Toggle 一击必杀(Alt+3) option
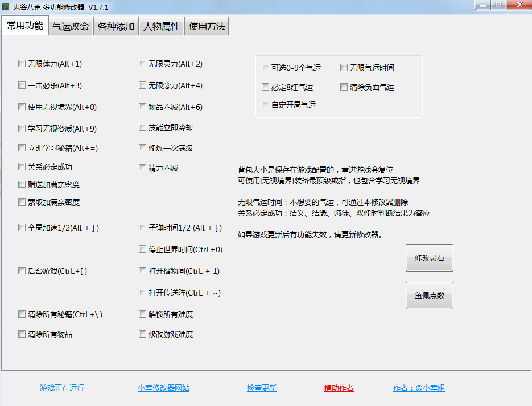Screen dimensions: 532x406 [22, 85]
